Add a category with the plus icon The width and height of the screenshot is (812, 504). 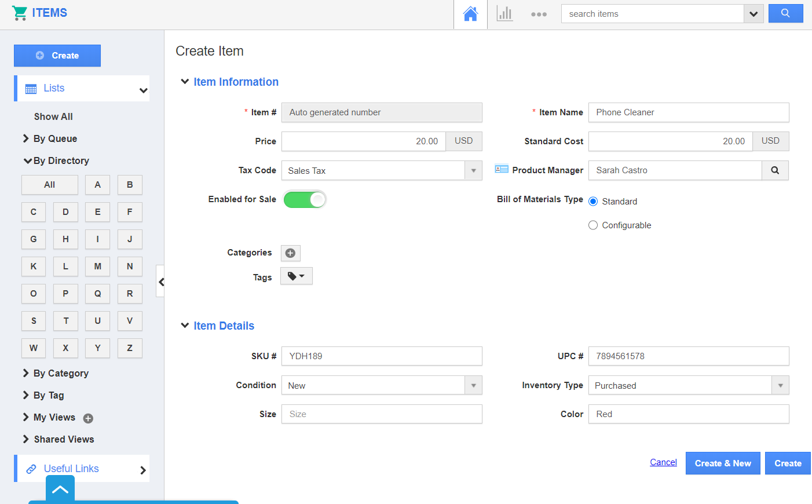click(291, 253)
